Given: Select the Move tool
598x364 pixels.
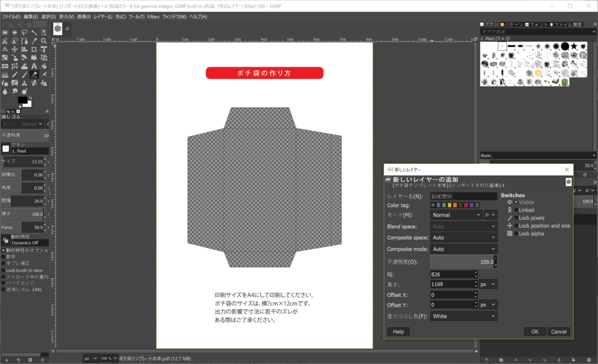Looking at the screenshot, I should [15, 50].
